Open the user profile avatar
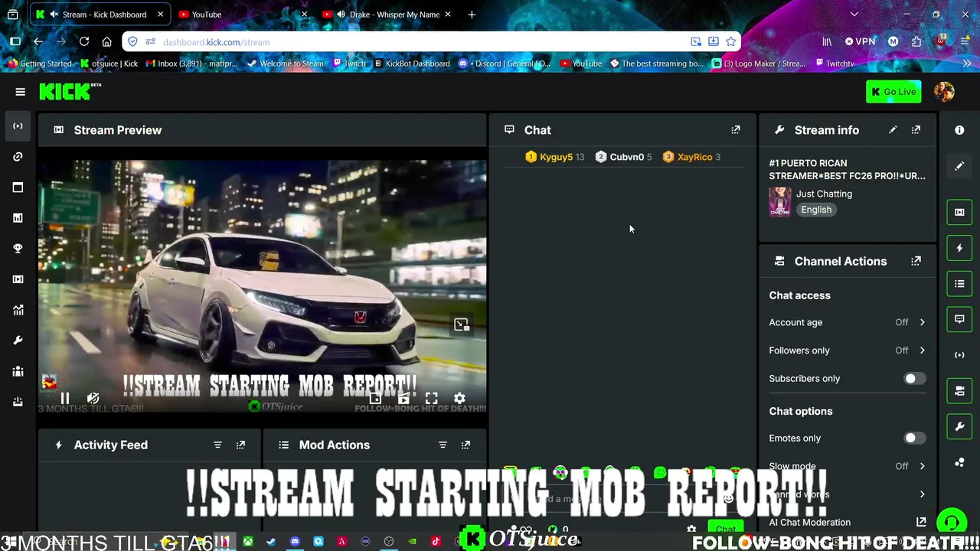The width and height of the screenshot is (980, 551). click(x=944, y=92)
